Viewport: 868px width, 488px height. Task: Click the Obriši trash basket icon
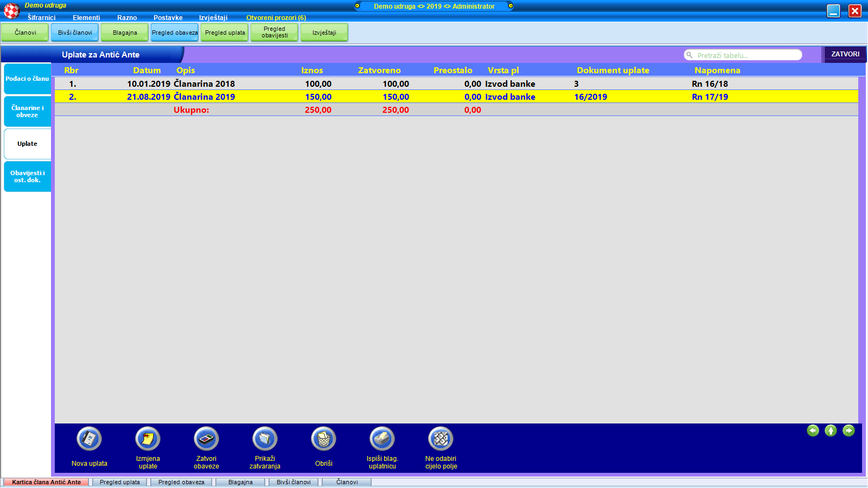pos(323,439)
